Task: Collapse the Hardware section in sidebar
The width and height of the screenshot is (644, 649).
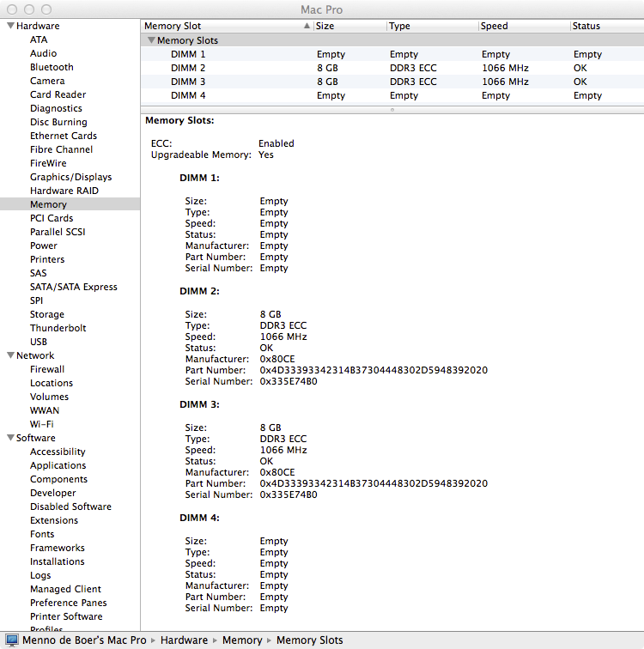Action: [11, 26]
